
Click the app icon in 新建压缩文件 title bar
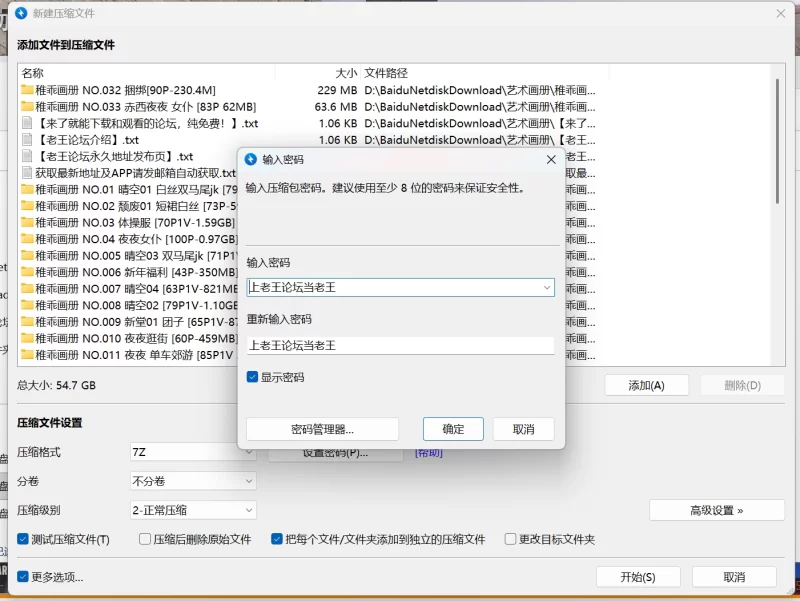(21, 13)
